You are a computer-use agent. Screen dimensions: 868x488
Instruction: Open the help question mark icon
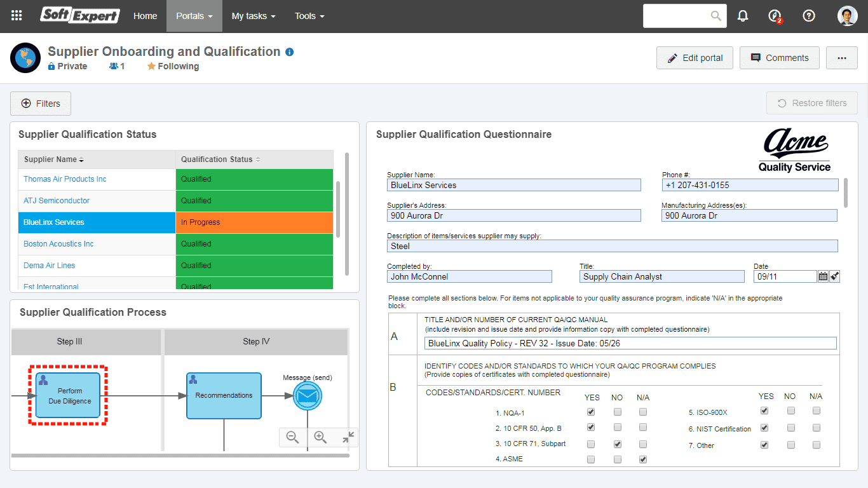(809, 16)
